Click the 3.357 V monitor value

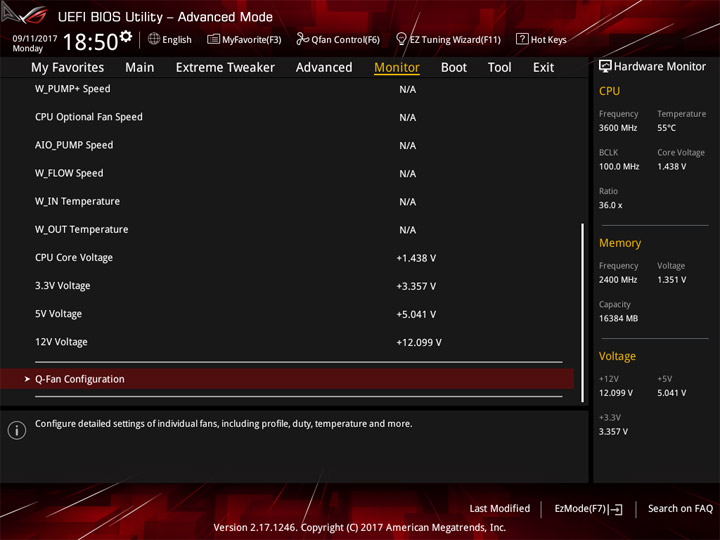tap(613, 432)
